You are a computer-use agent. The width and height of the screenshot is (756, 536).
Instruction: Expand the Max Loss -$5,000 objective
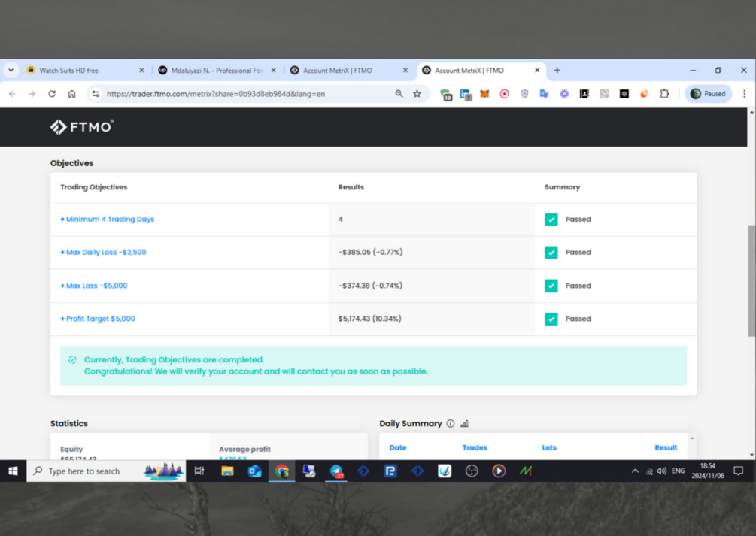pyautogui.click(x=93, y=286)
